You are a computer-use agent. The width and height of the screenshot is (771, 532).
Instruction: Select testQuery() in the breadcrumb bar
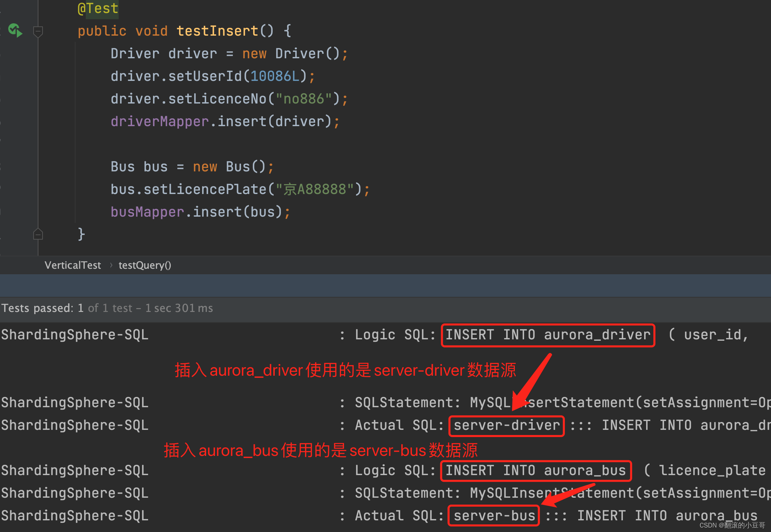(145, 265)
